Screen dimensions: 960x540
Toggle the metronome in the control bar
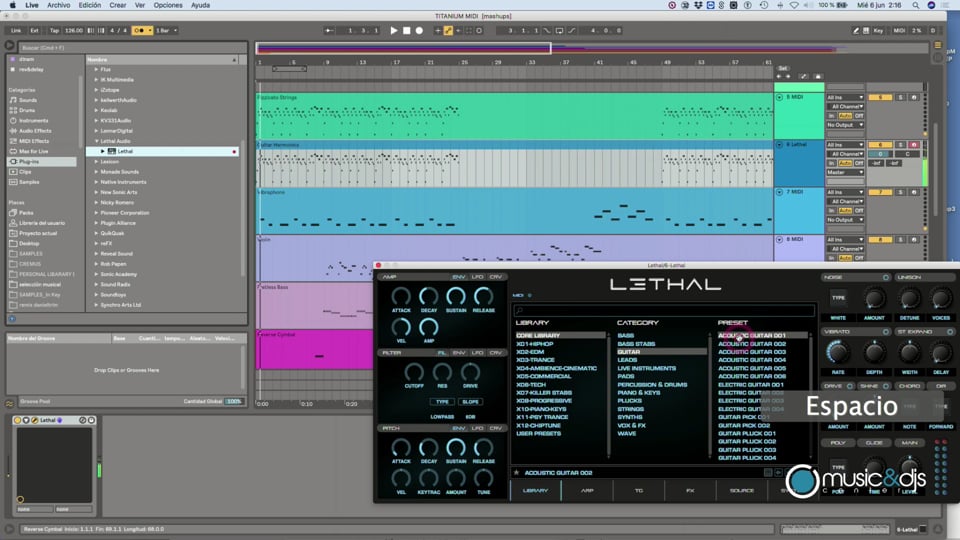point(141,30)
